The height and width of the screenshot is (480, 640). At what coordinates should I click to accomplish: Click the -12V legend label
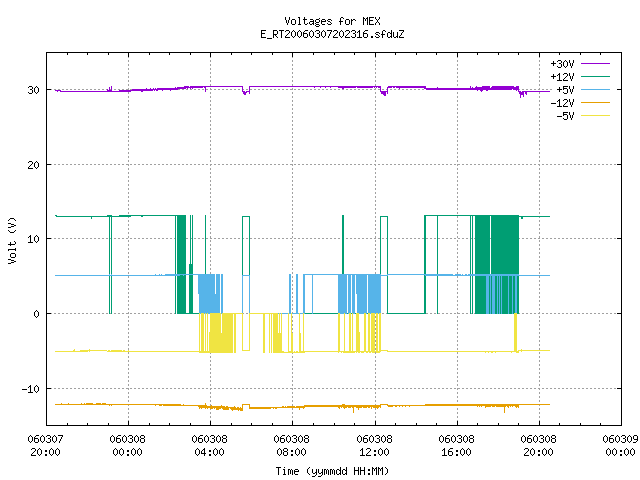coord(562,103)
